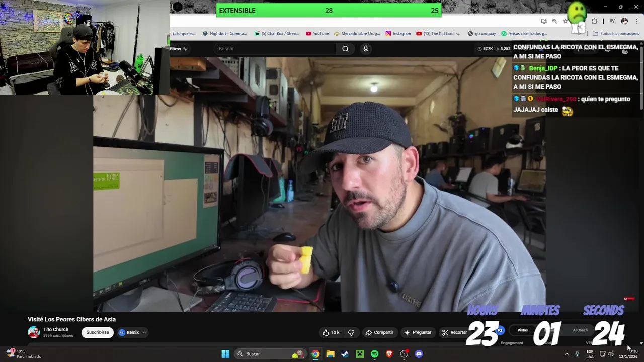Open OBS Studio from taskbar
Screen dimensions: 644x362
(x=404, y=354)
